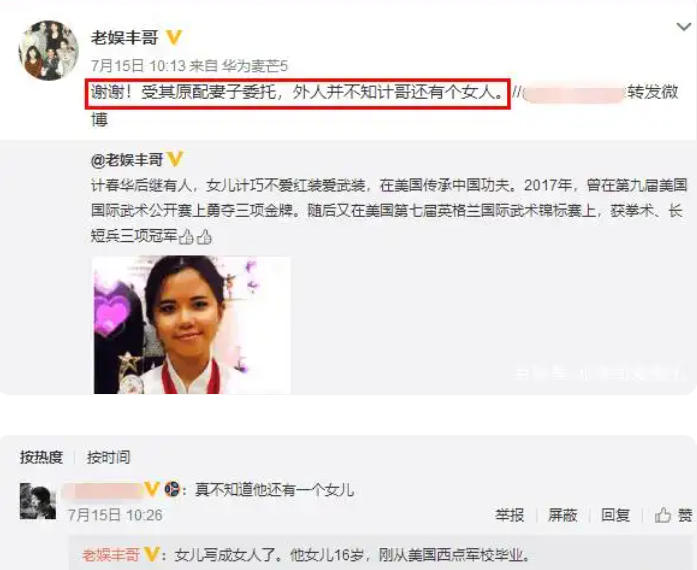Screen dimensions: 697x570
Task: Click the V badge next to @老娱丰哥
Action: click(x=175, y=159)
